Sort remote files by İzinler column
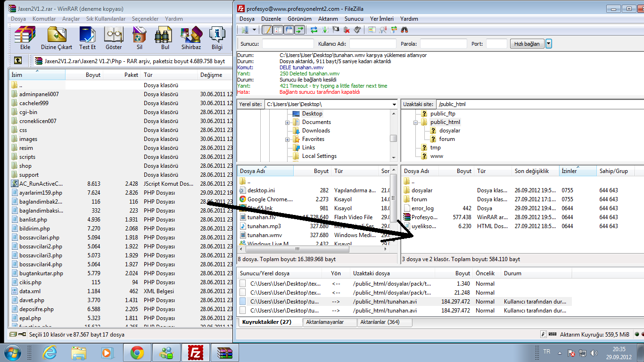This screenshot has height=362, width=644. click(578, 171)
